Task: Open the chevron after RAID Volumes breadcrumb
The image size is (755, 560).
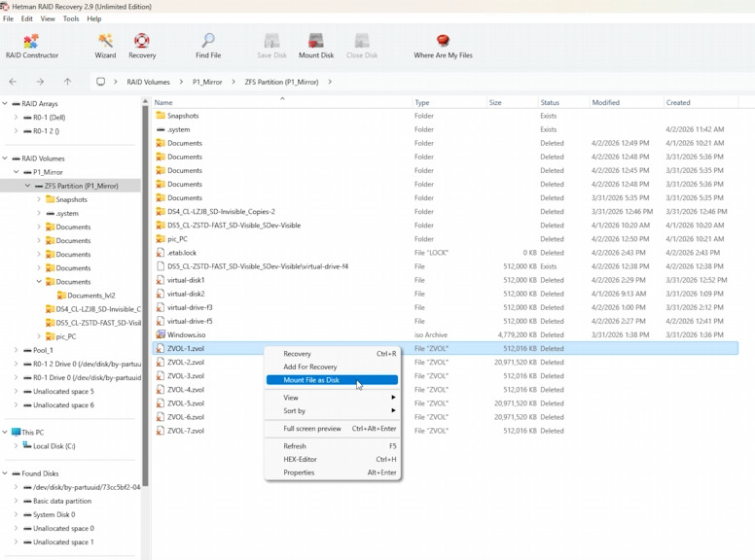Action: 181,82
